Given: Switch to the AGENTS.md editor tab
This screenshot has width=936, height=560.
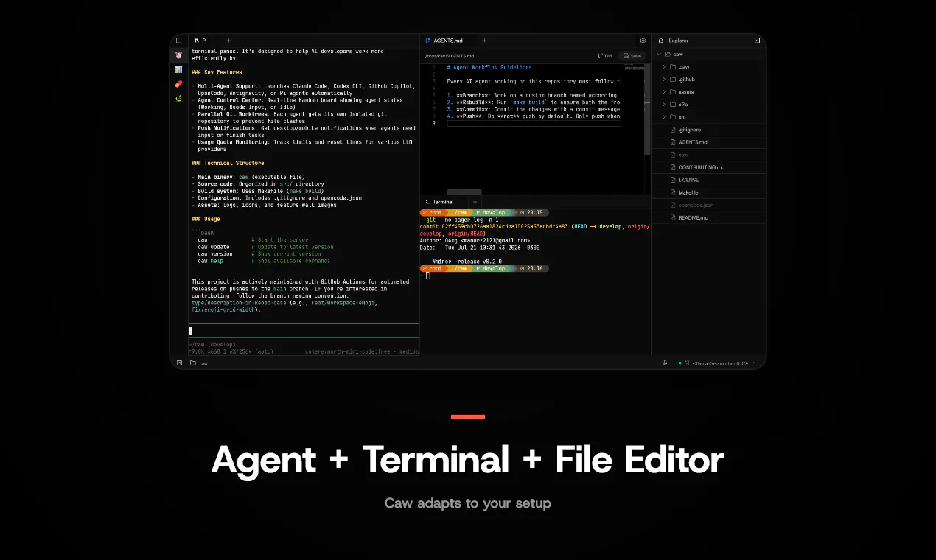Looking at the screenshot, I should click(444, 41).
